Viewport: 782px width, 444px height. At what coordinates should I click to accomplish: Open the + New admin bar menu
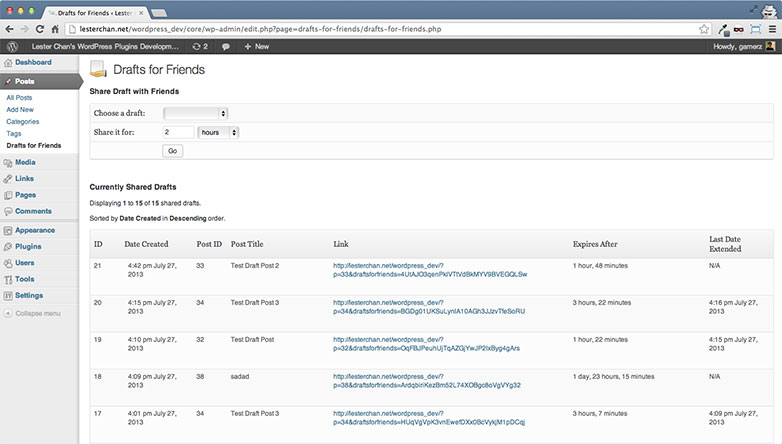[256, 46]
